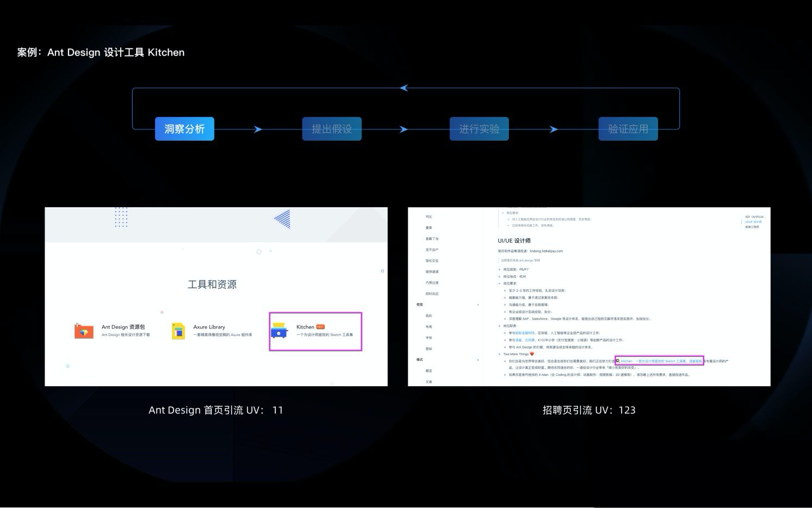Open 文案 in the sidebar menu
The image size is (812, 508).
point(429,382)
